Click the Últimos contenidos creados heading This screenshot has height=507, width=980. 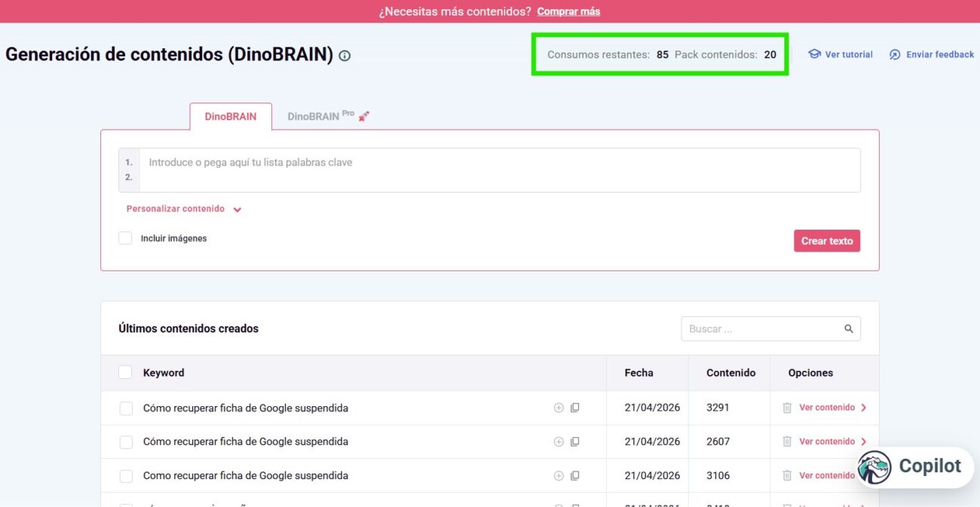(x=188, y=328)
